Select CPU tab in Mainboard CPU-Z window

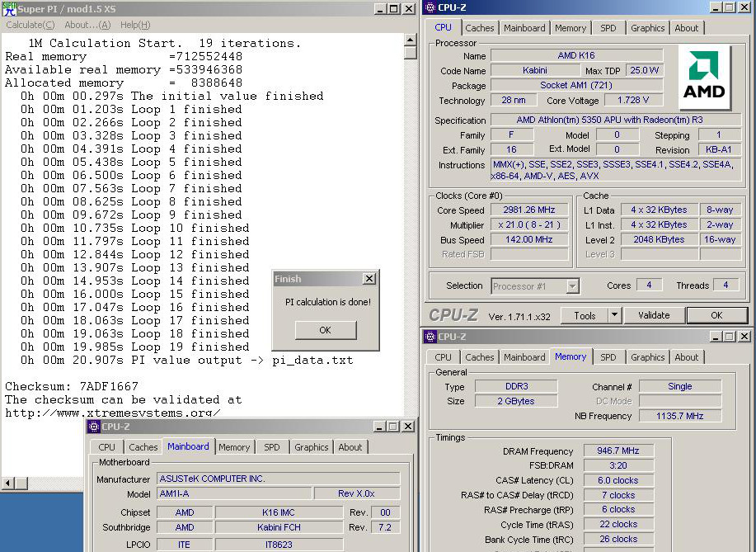pyautogui.click(x=106, y=447)
